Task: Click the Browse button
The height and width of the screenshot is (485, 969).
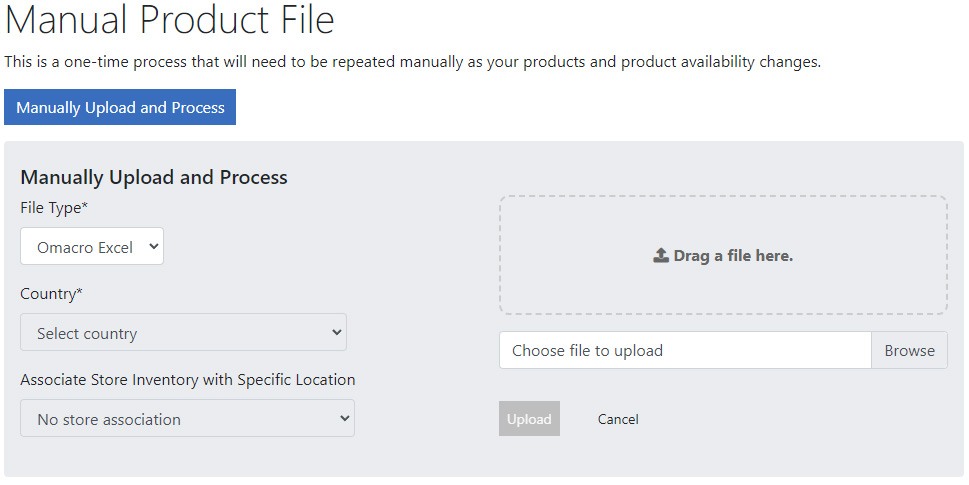Action: pos(909,350)
